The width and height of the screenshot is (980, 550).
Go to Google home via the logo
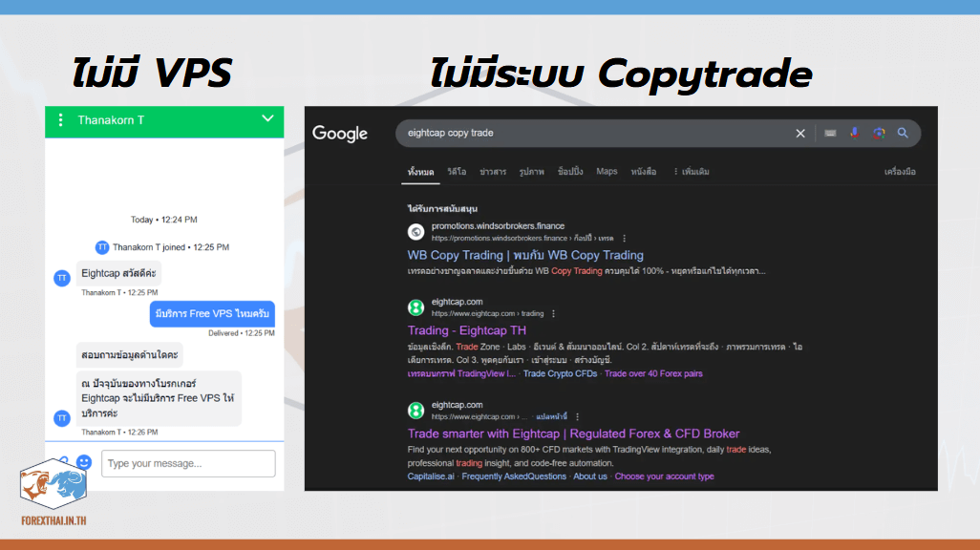340,133
